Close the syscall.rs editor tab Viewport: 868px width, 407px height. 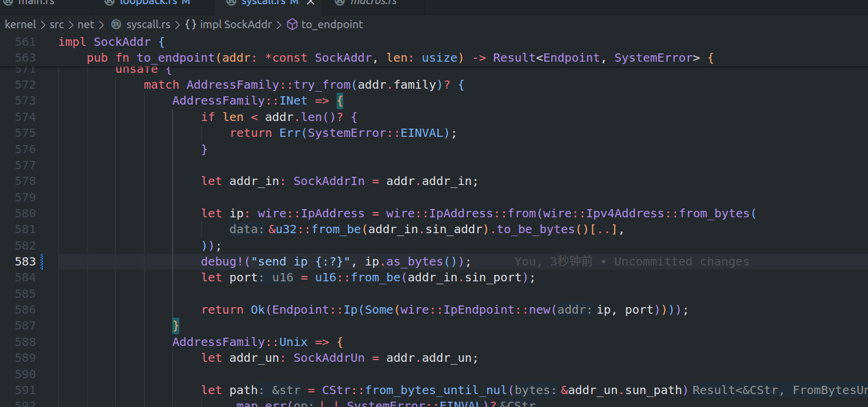coord(311,2)
